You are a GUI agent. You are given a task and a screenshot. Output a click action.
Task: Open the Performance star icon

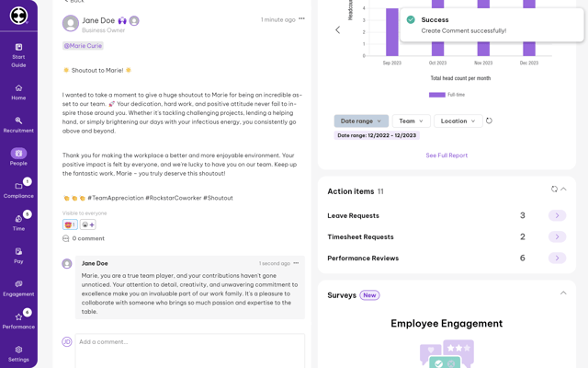[18, 316]
